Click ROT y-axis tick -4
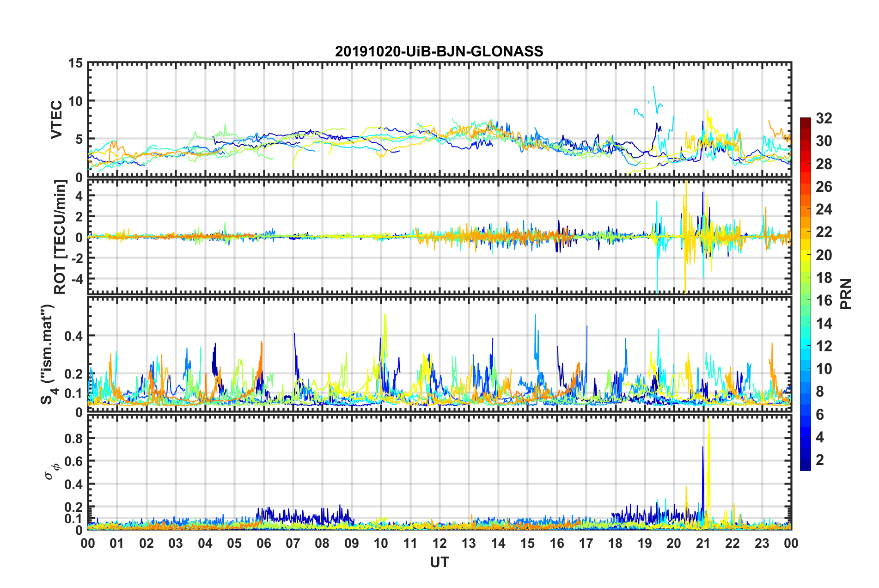879x588 pixels. [x=76, y=279]
